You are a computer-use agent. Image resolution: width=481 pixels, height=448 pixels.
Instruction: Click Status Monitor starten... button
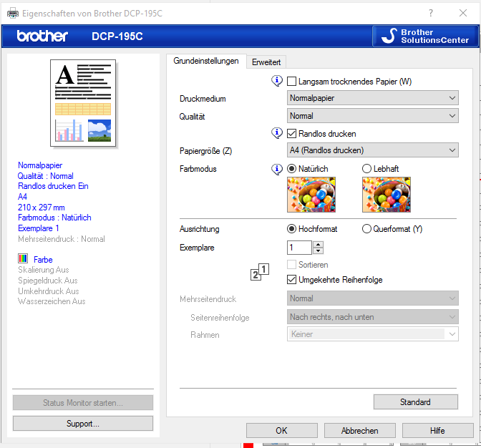83,403
